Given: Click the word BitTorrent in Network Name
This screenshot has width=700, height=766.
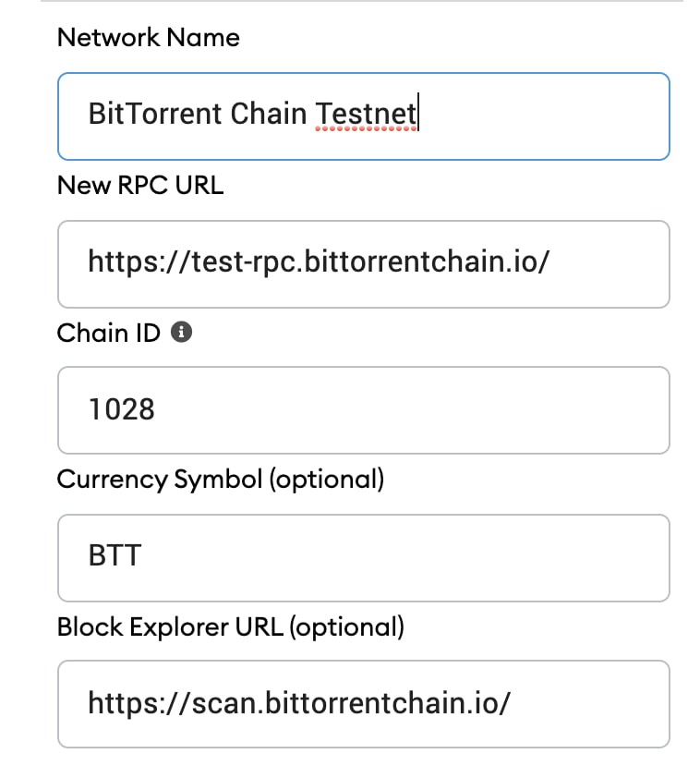Looking at the screenshot, I should pos(155,114).
